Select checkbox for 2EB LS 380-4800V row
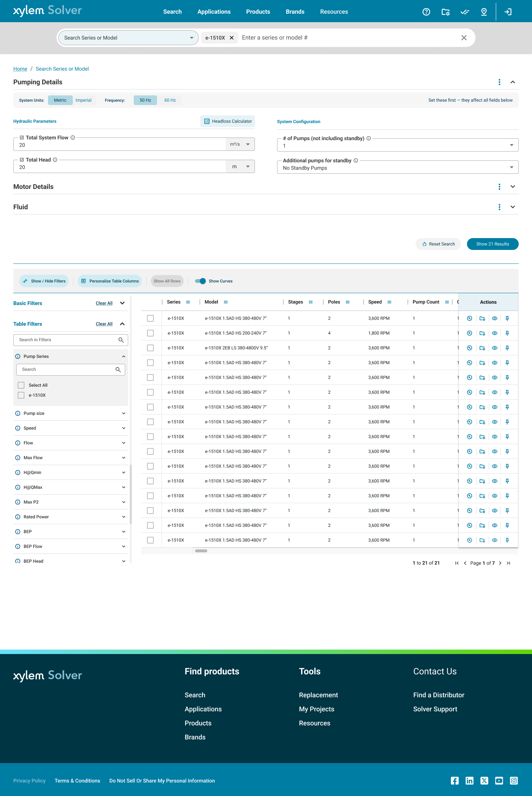This screenshot has height=796, width=532. 150,348
